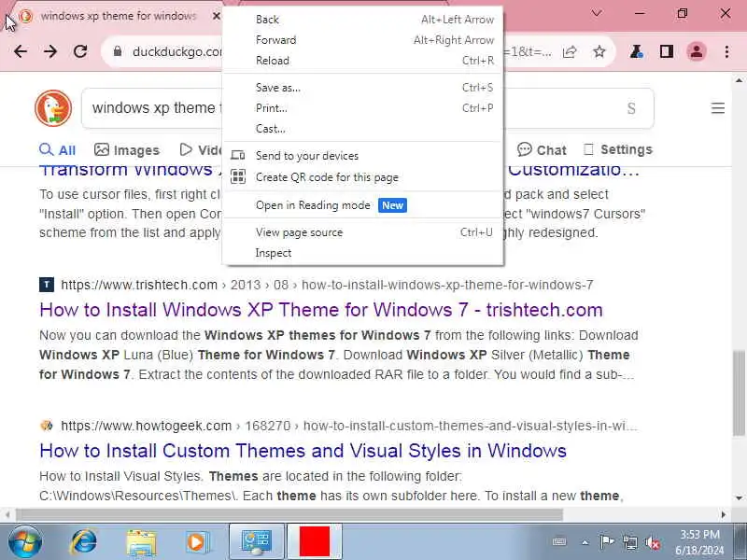Launch Internet Explorer from the taskbar
The width and height of the screenshot is (747, 560).
click(x=84, y=541)
